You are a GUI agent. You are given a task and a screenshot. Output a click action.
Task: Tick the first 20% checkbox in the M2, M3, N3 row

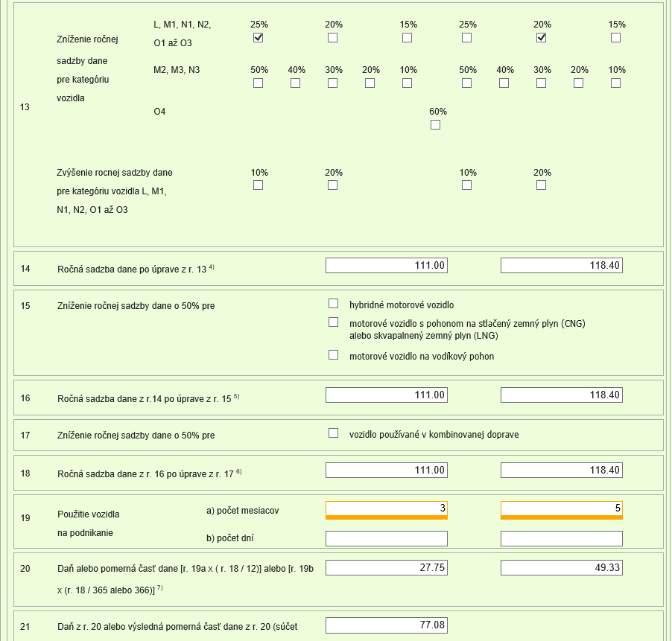tap(370, 83)
